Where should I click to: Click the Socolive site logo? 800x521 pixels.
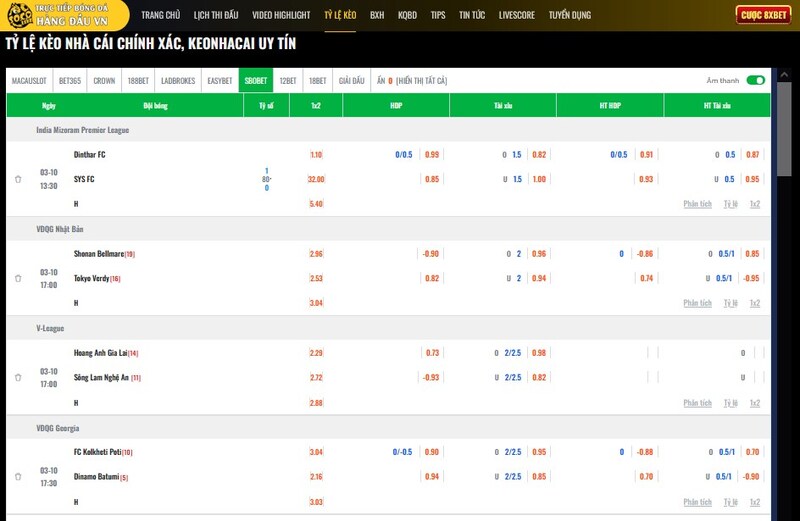pos(65,15)
